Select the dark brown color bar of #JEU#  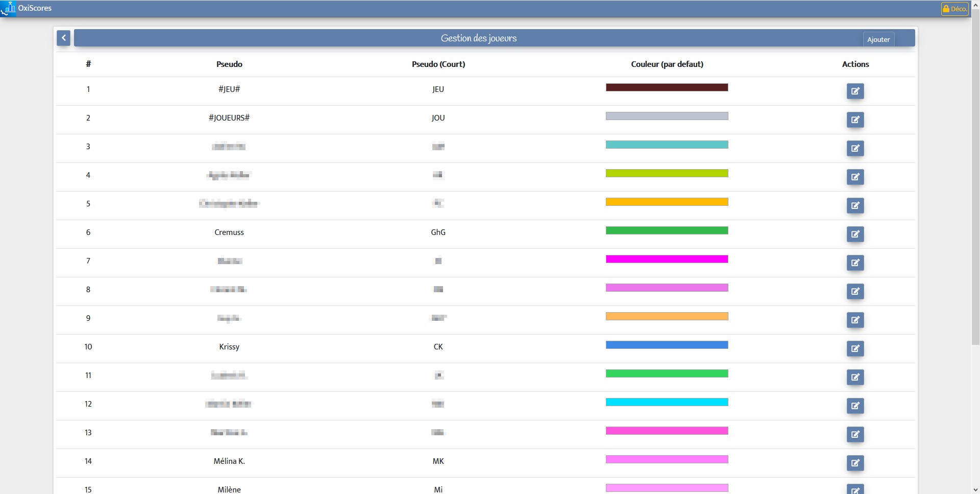tap(667, 87)
